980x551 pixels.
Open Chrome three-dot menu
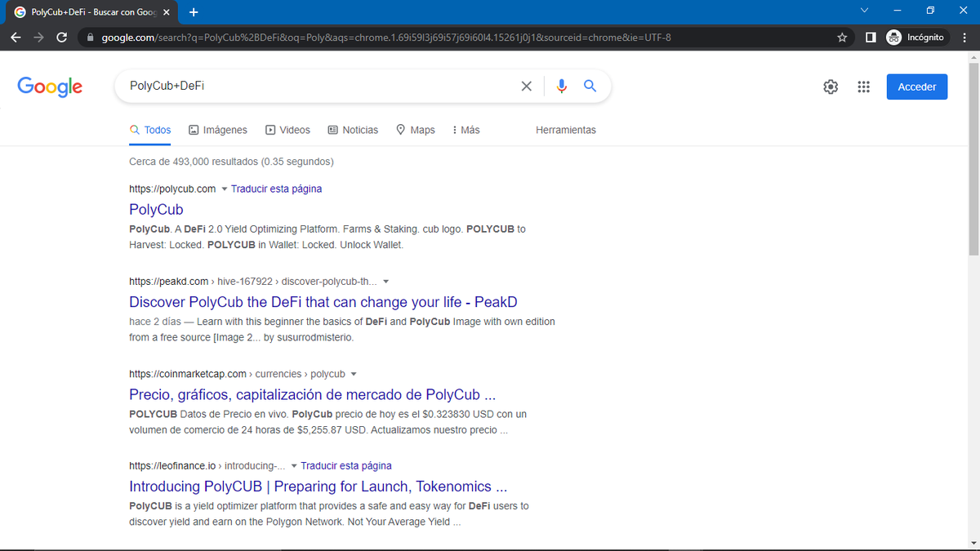coord(964,38)
